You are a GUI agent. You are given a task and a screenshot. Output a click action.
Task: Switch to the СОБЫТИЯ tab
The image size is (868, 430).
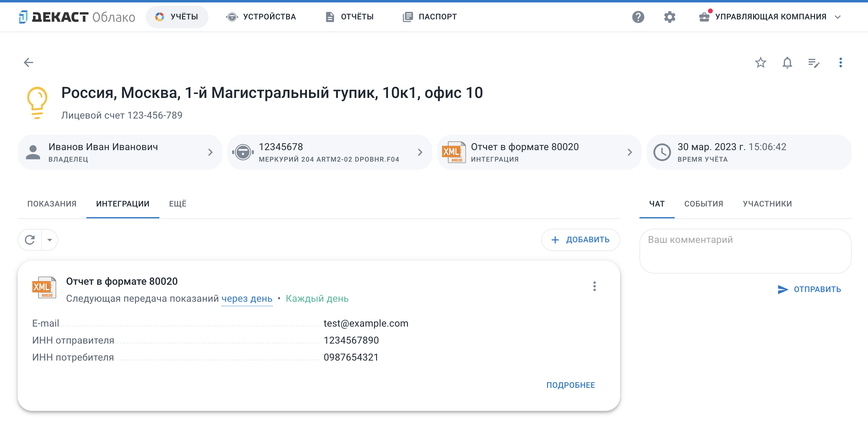click(703, 204)
